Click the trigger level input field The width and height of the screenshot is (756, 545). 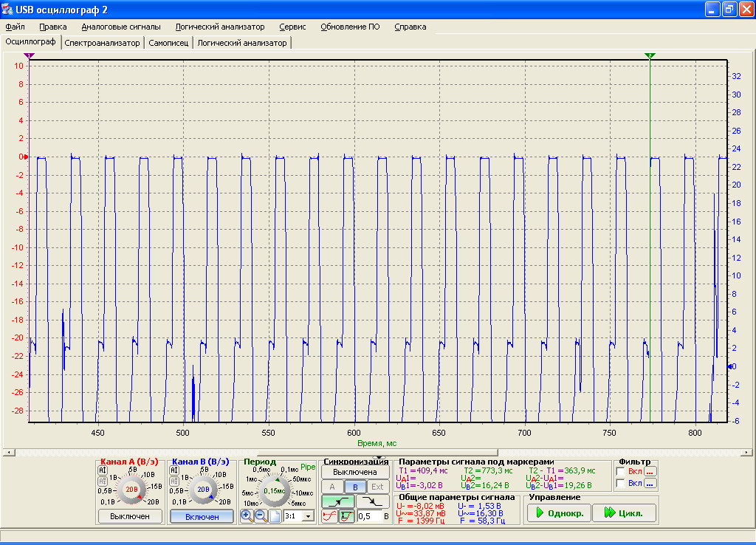[369, 516]
